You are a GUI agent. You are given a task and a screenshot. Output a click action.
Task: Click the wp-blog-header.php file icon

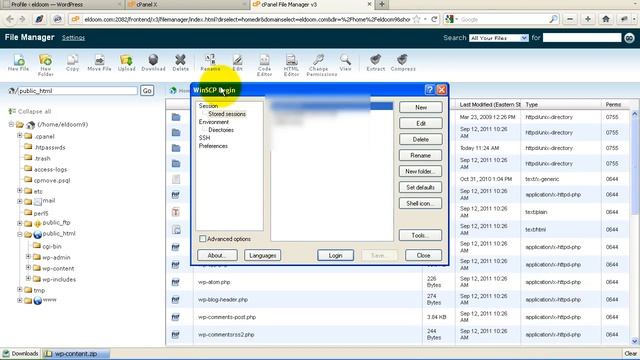(176, 300)
